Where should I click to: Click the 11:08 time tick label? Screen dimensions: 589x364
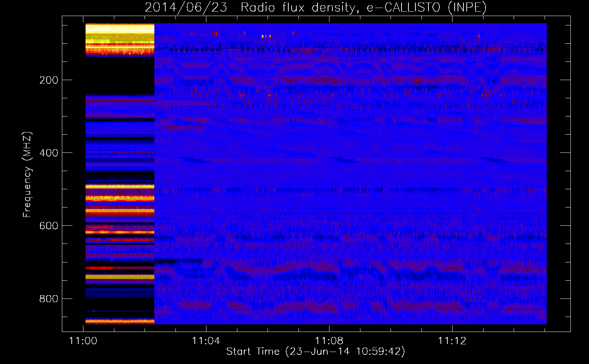[x=329, y=341]
